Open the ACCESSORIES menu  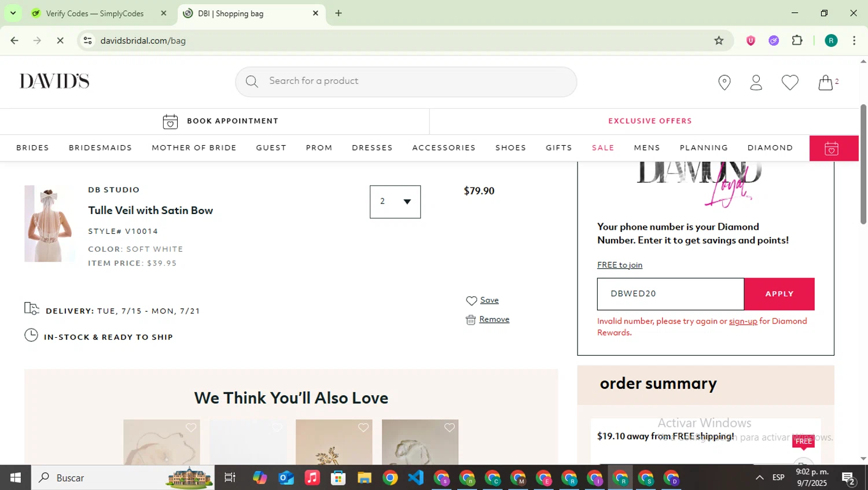click(444, 148)
